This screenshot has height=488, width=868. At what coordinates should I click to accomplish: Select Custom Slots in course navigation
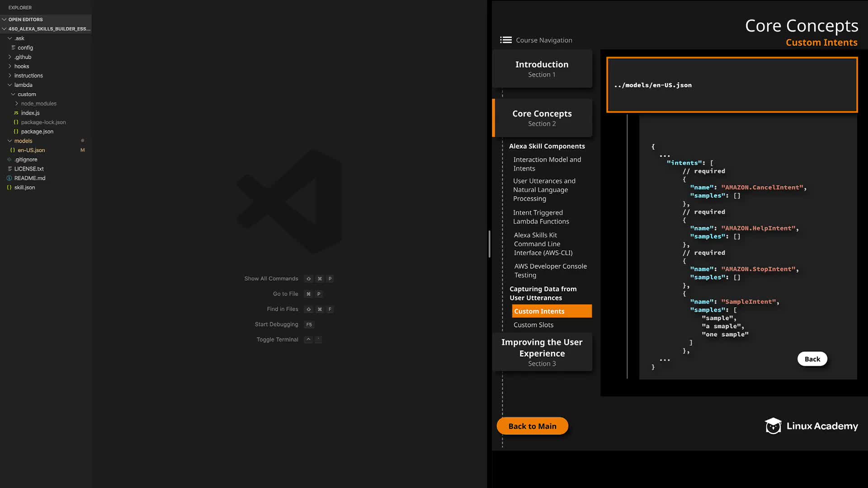pos(533,325)
